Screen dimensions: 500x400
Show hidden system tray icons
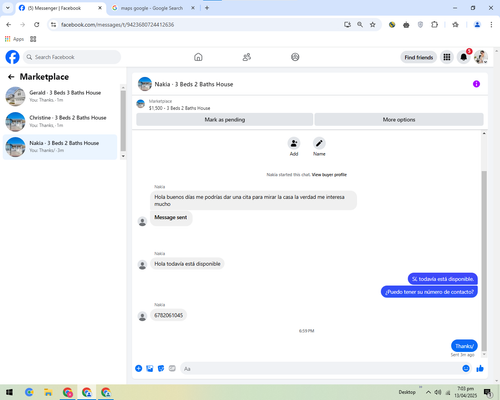tap(428, 392)
